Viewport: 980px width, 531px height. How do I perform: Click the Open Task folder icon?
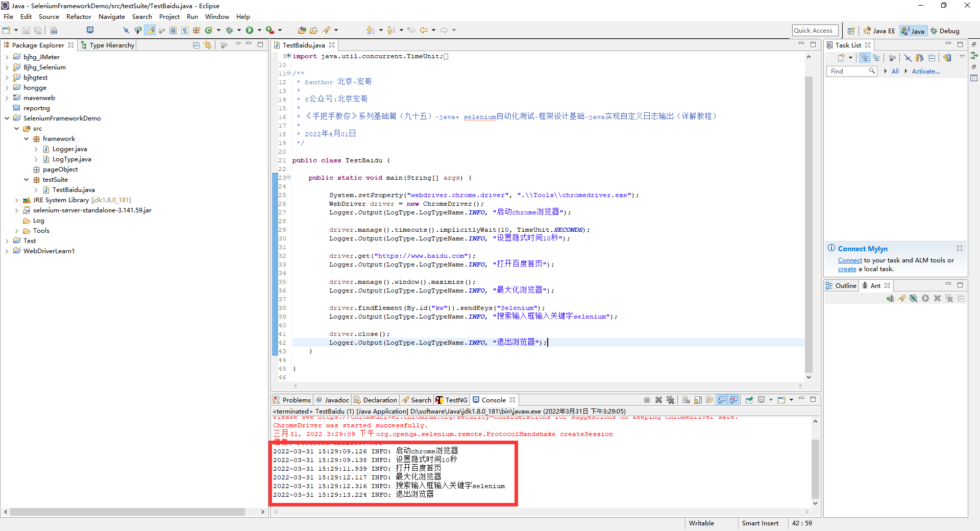[314, 31]
